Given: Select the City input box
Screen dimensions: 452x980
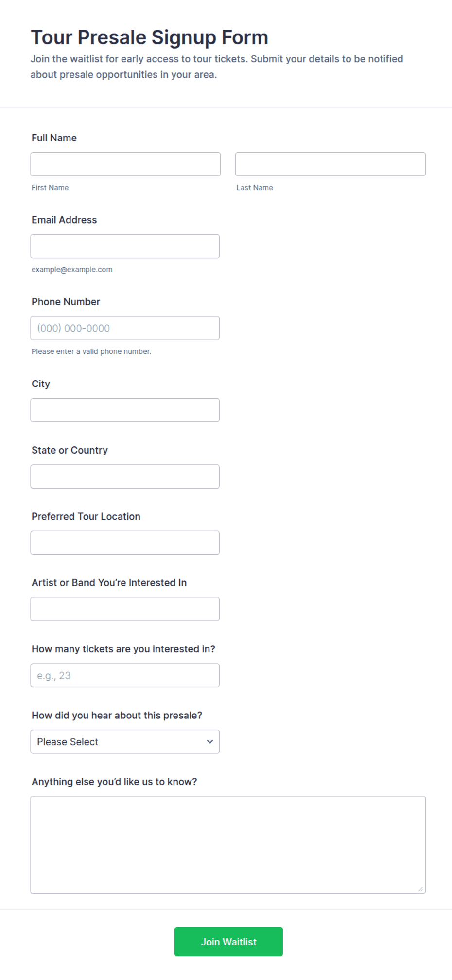Looking at the screenshot, I should click(125, 410).
